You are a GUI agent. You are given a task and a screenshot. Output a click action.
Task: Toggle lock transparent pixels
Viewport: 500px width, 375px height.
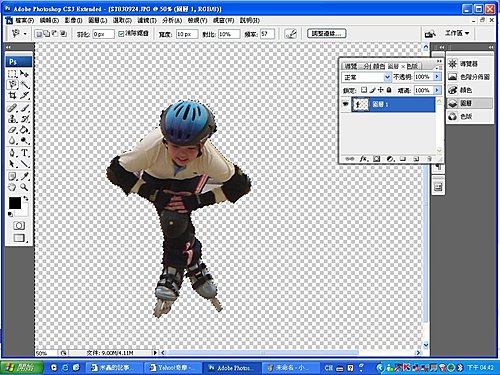point(364,90)
